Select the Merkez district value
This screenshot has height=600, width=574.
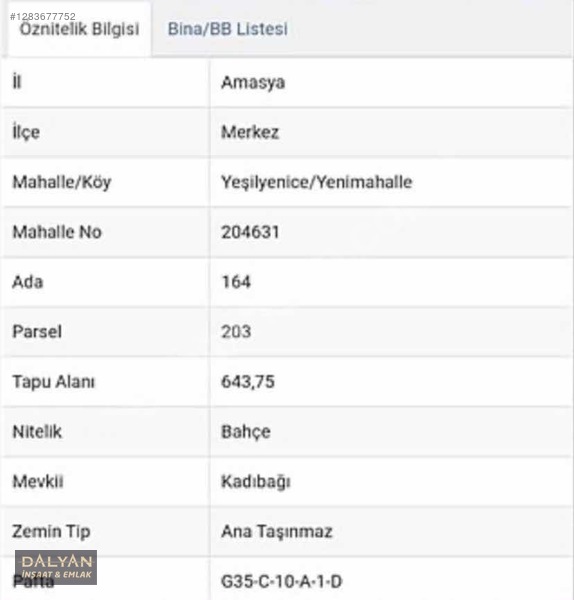point(250,132)
